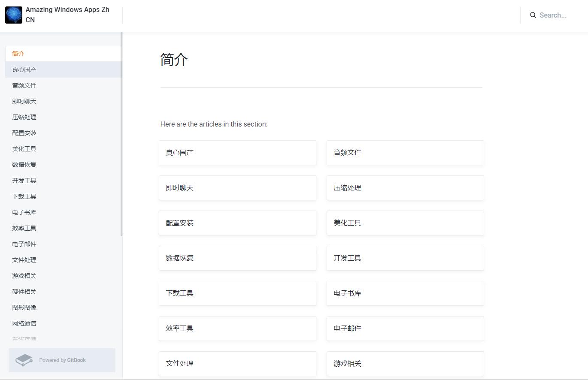Open the 开发工具 article card

405,258
